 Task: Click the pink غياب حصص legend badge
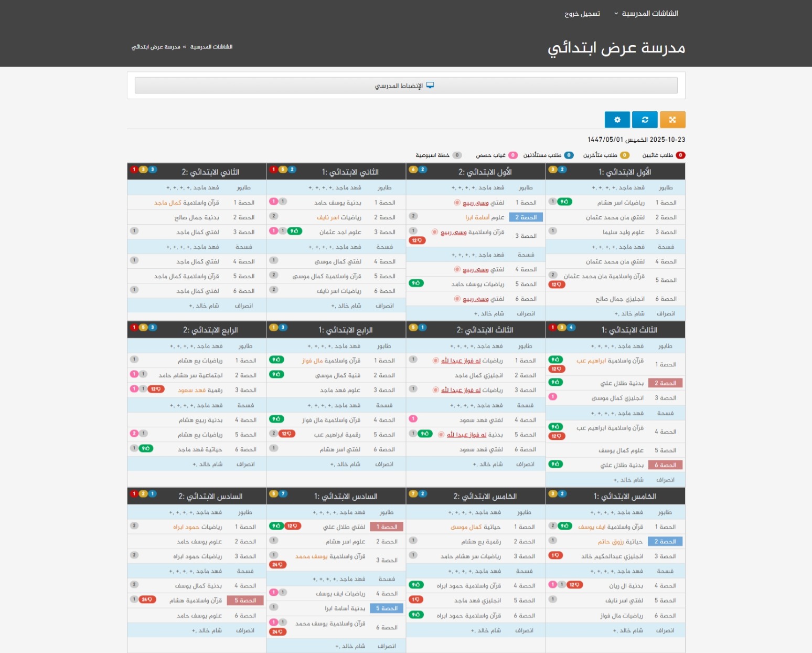click(x=513, y=155)
